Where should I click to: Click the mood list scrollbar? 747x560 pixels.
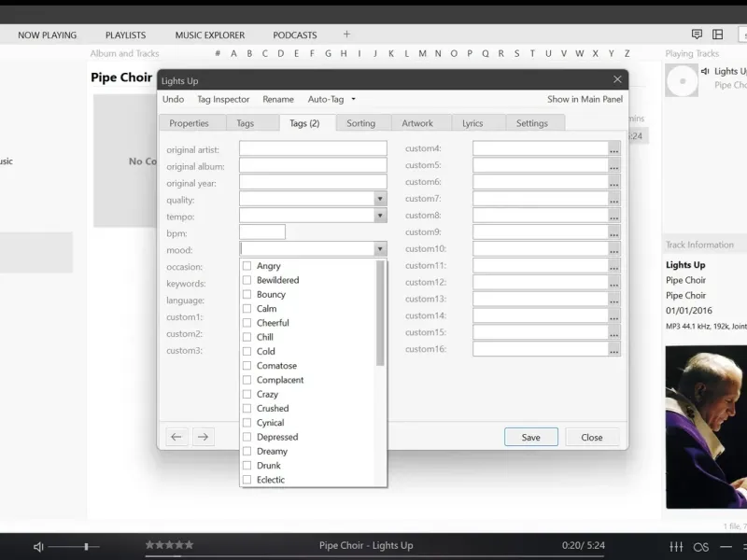click(380, 313)
